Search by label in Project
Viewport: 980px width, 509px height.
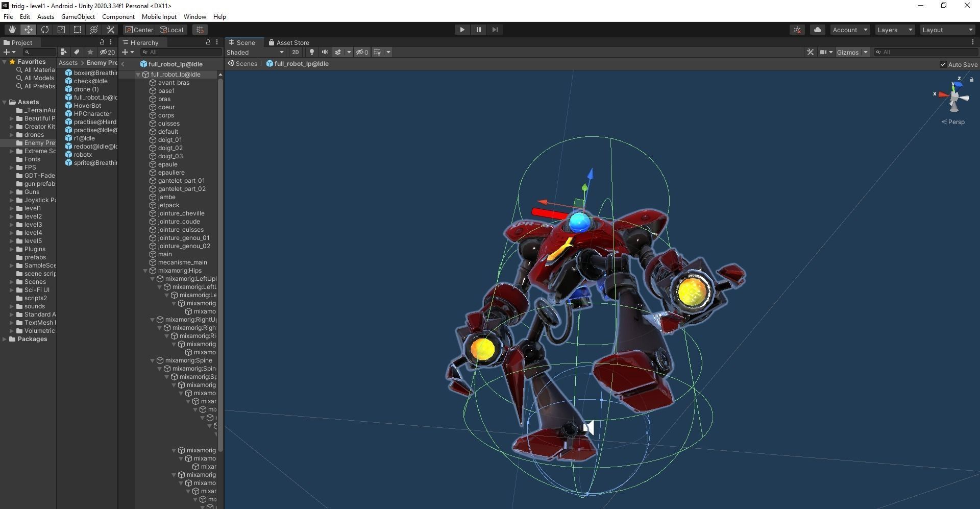point(77,52)
